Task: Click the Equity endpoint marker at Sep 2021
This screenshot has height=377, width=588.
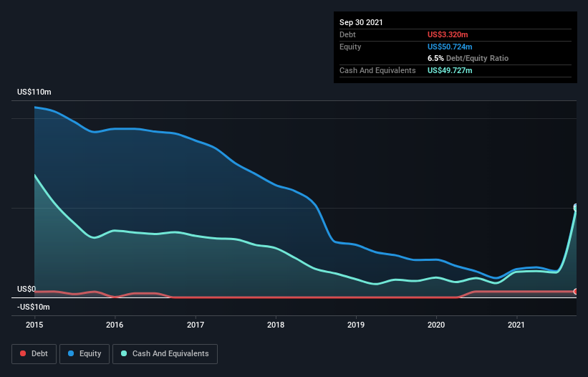Action: [576, 207]
